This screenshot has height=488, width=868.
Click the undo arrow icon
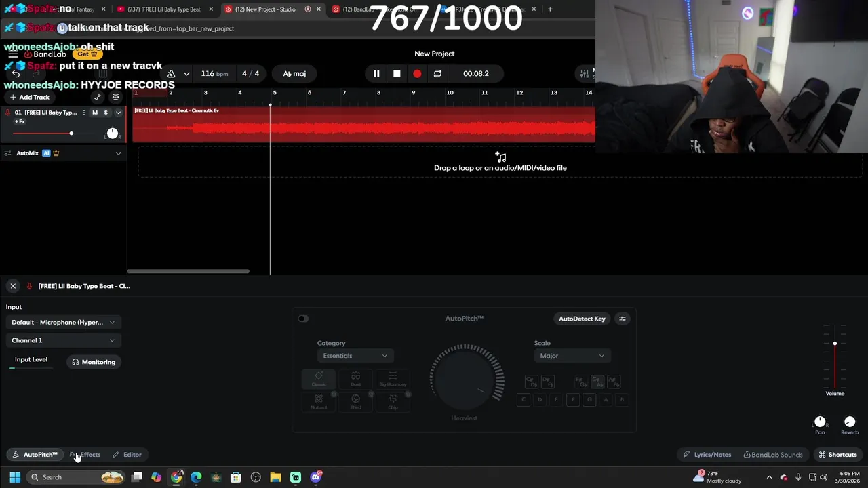click(16, 73)
